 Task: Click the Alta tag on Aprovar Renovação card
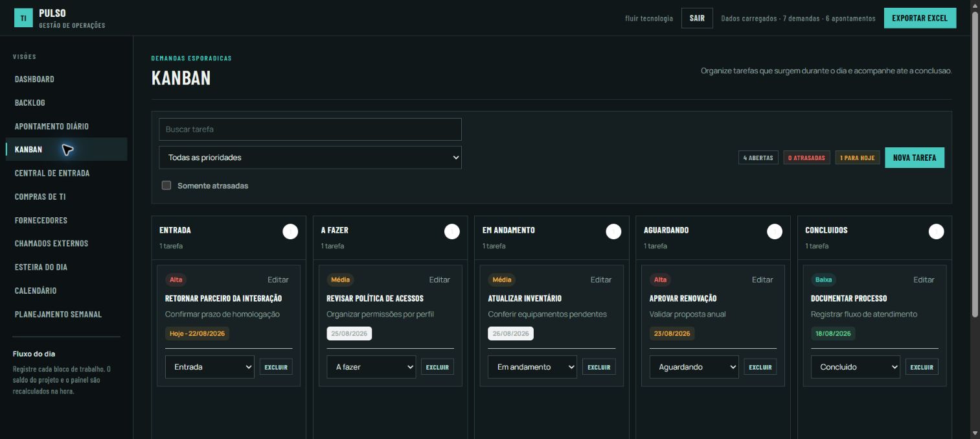[660, 279]
